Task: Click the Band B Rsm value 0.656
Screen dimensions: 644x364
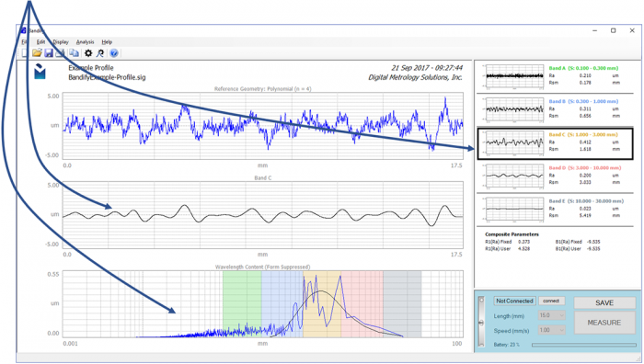Action: click(585, 116)
